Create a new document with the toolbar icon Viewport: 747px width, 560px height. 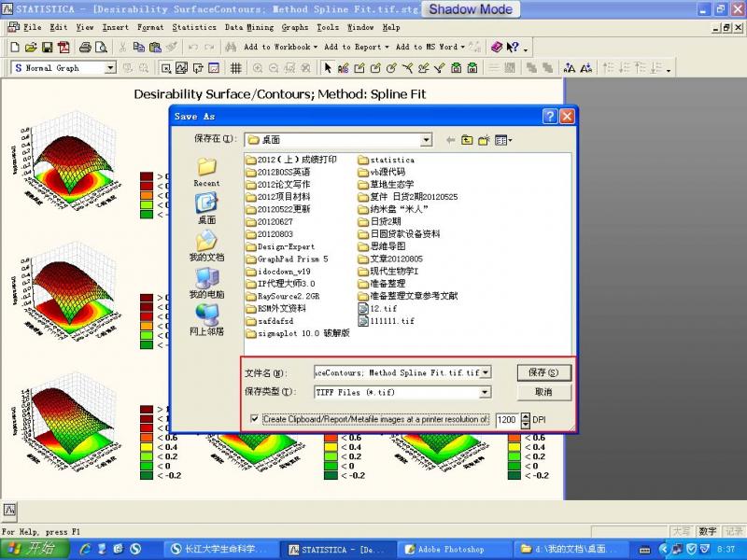tap(15, 47)
